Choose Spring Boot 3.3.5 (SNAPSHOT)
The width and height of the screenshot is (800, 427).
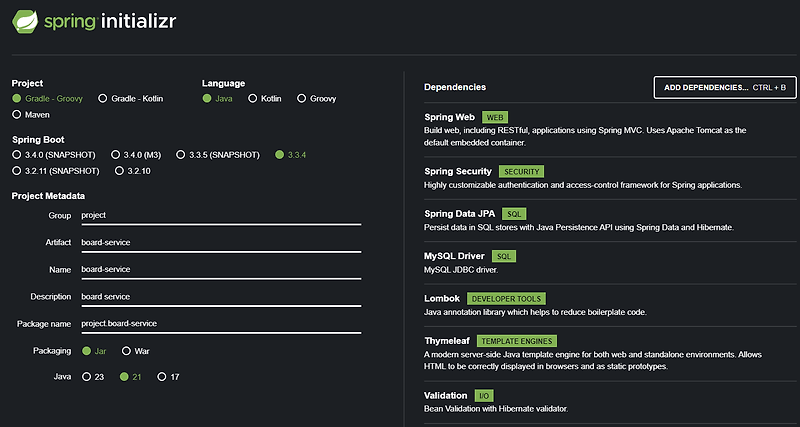181,155
